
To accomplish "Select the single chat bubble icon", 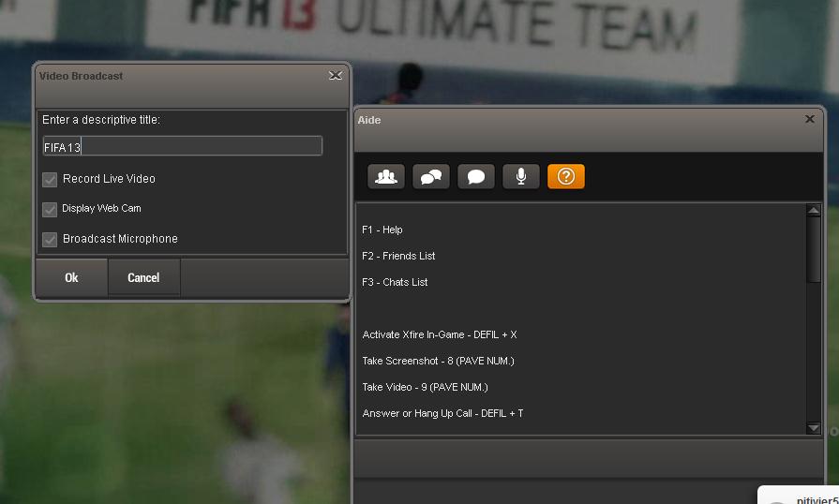I will coord(475,176).
